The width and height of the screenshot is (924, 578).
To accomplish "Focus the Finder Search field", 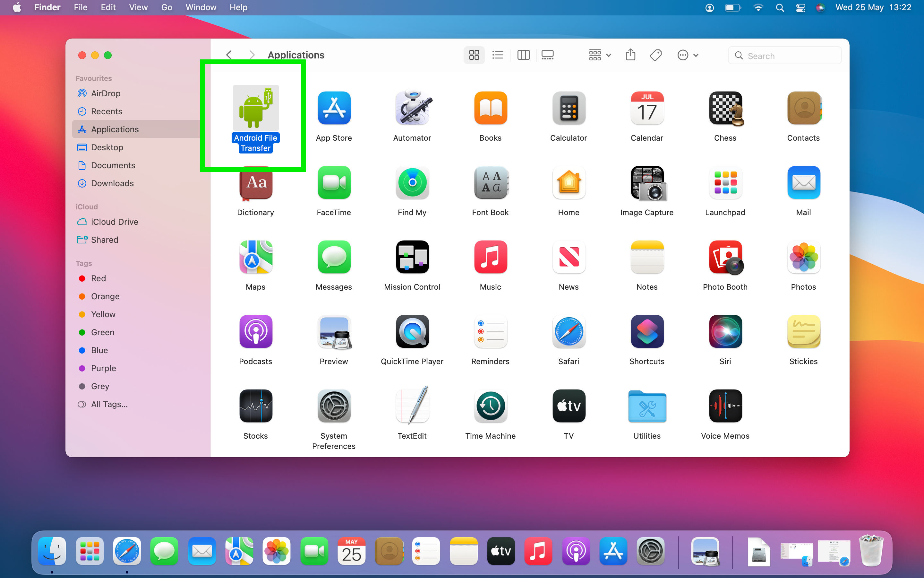I will point(785,56).
